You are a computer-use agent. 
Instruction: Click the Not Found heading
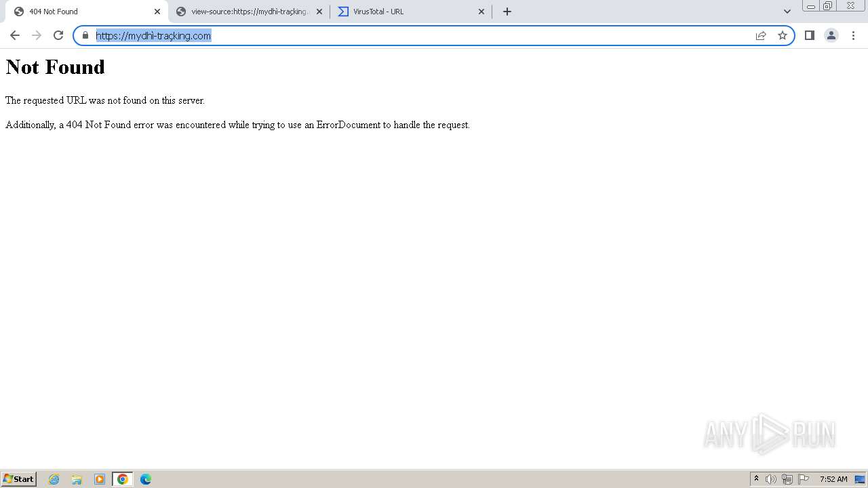click(x=56, y=66)
